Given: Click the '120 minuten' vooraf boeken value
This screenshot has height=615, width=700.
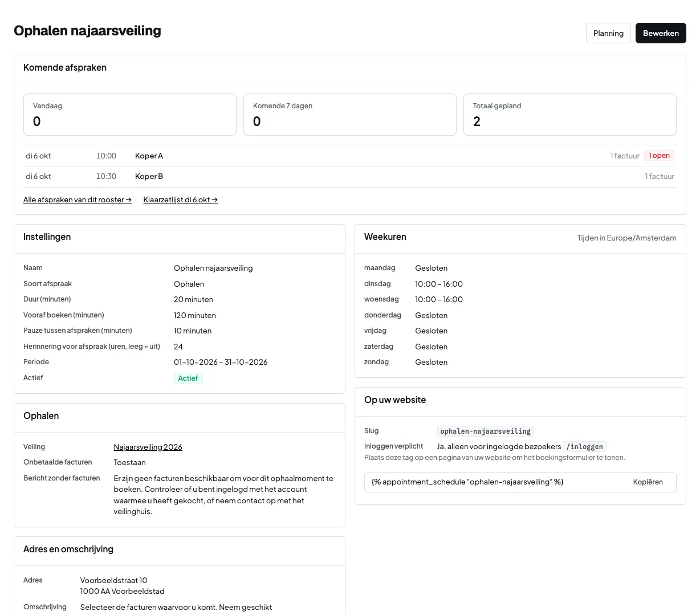Looking at the screenshot, I should [x=195, y=315].
